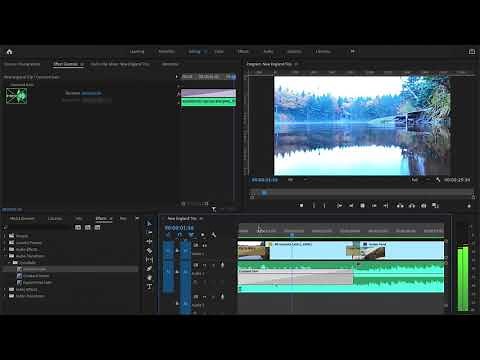Toggle Snap in timeline
The width and height of the screenshot is (480, 360).
tap(179, 235)
